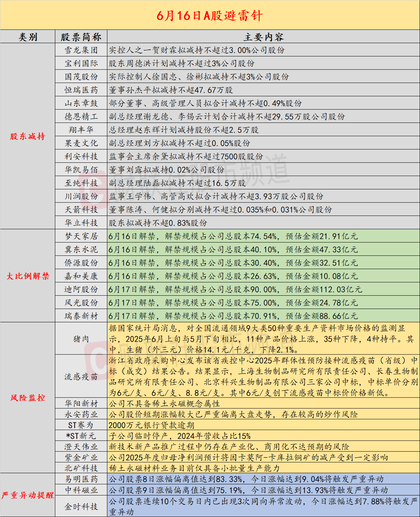This screenshot has height=517, width=420.
Task: Click 实控人之一贺财霖拟减持 content cell
Action: point(263,50)
